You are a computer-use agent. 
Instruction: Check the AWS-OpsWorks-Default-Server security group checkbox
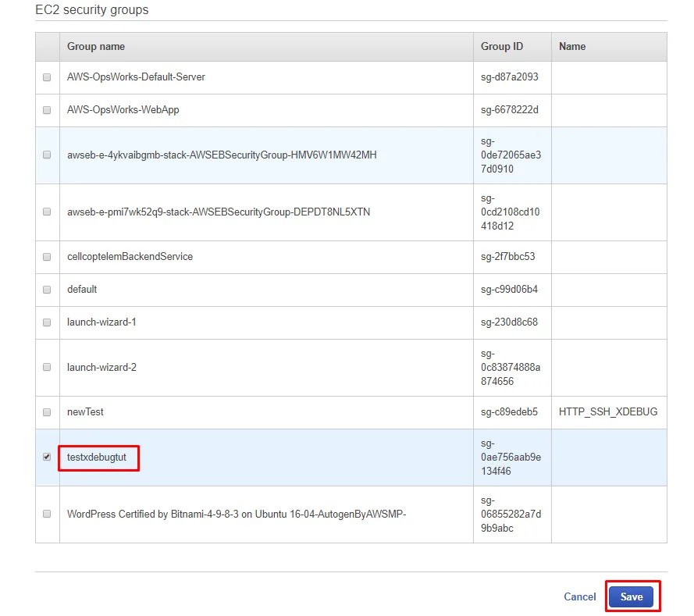[x=47, y=77]
